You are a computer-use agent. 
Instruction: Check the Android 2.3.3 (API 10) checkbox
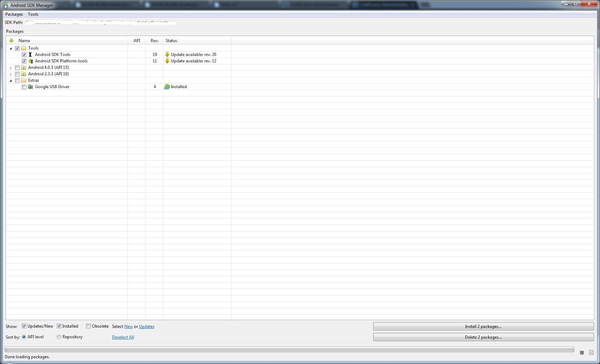pos(17,74)
